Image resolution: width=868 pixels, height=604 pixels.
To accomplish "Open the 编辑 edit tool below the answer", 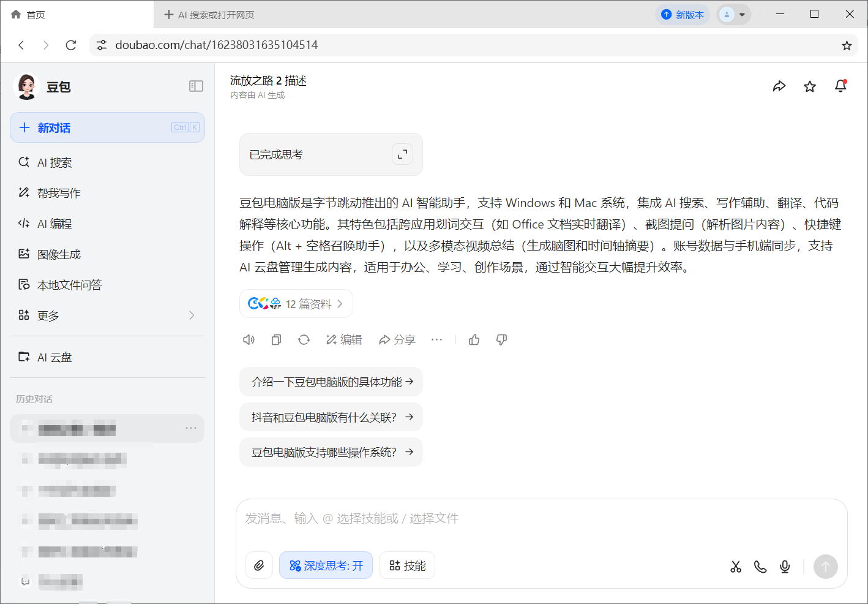I will coord(344,339).
